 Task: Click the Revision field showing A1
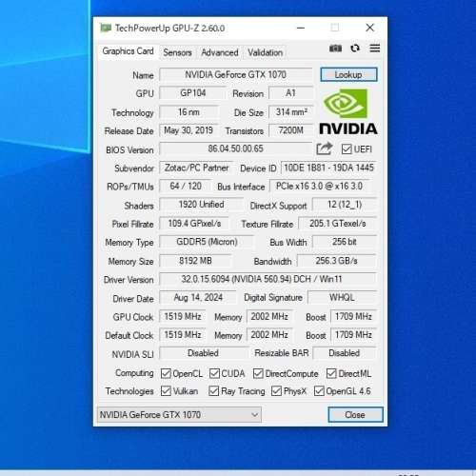pos(290,93)
